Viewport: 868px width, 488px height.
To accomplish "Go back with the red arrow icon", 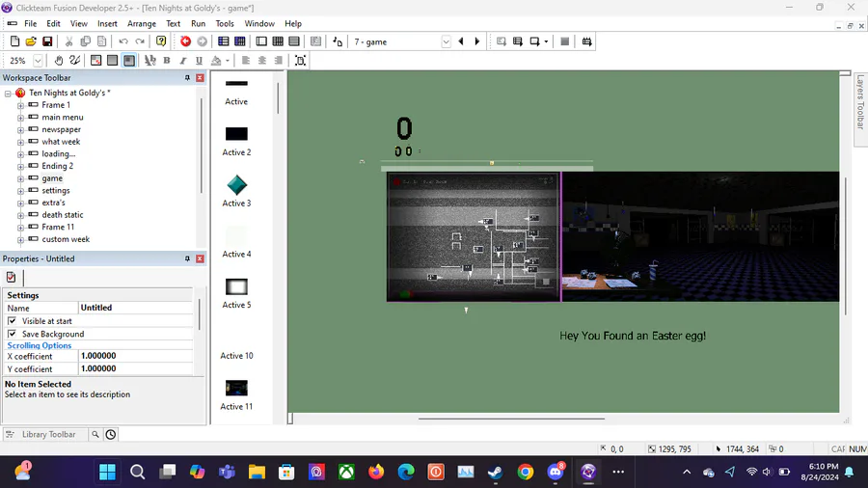I will 185,41.
